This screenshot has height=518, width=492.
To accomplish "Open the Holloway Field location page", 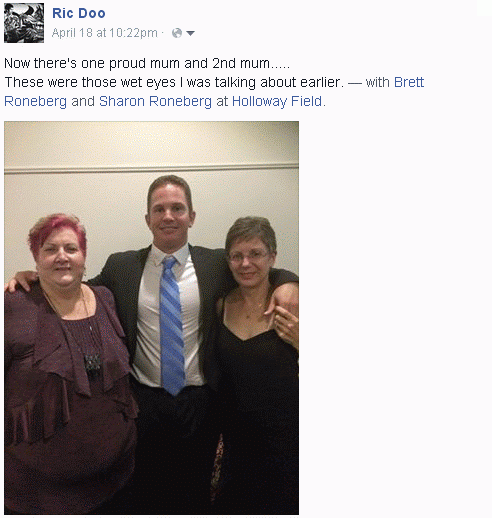I will [277, 101].
